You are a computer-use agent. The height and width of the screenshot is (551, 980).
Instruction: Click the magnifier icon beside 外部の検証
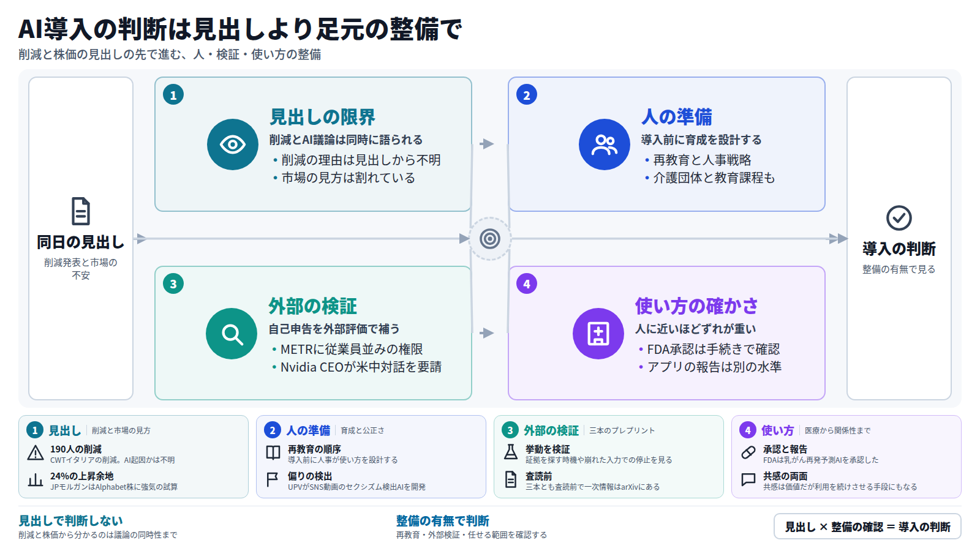point(232,334)
